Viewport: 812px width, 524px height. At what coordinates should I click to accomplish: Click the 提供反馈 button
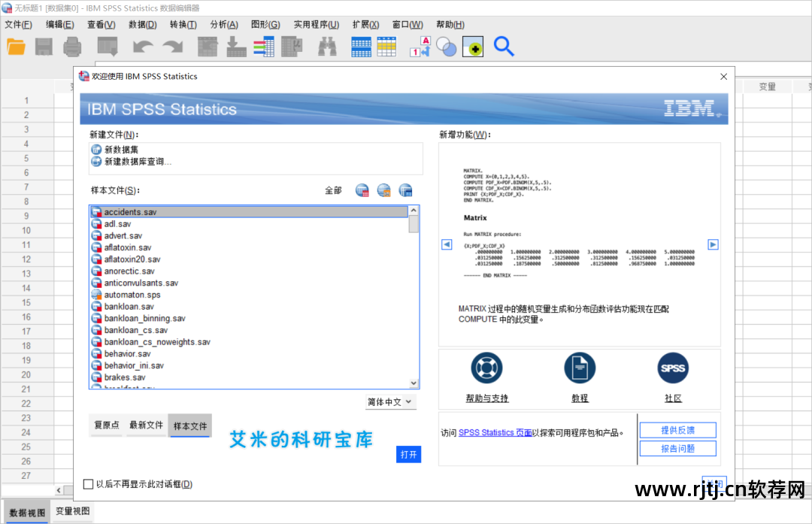click(678, 430)
